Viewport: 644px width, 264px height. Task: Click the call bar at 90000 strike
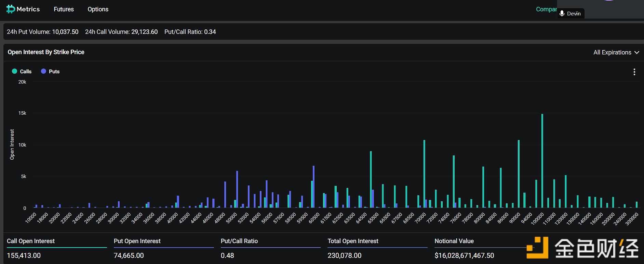519,174
